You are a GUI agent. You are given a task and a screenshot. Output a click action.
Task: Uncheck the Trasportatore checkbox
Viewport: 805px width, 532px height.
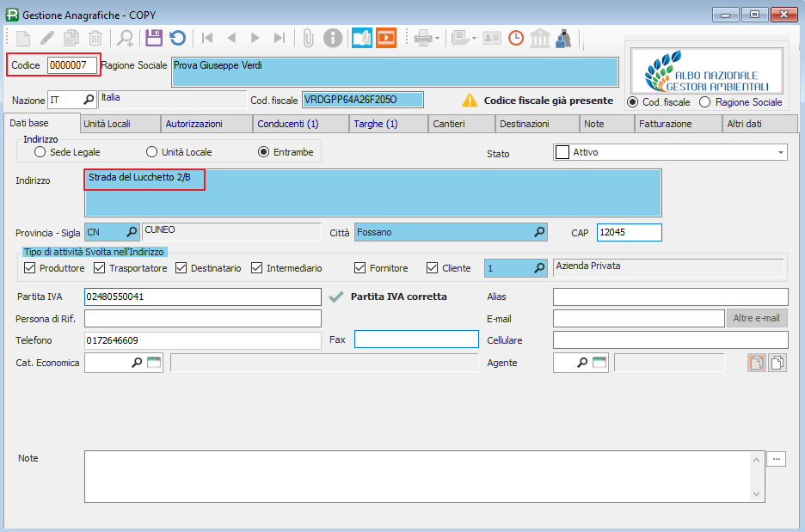tap(99, 268)
